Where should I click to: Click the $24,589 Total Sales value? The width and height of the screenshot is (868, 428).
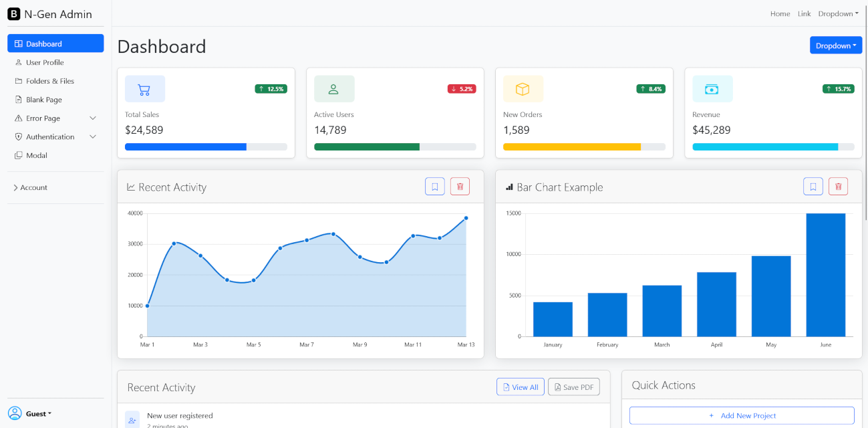pyautogui.click(x=144, y=130)
